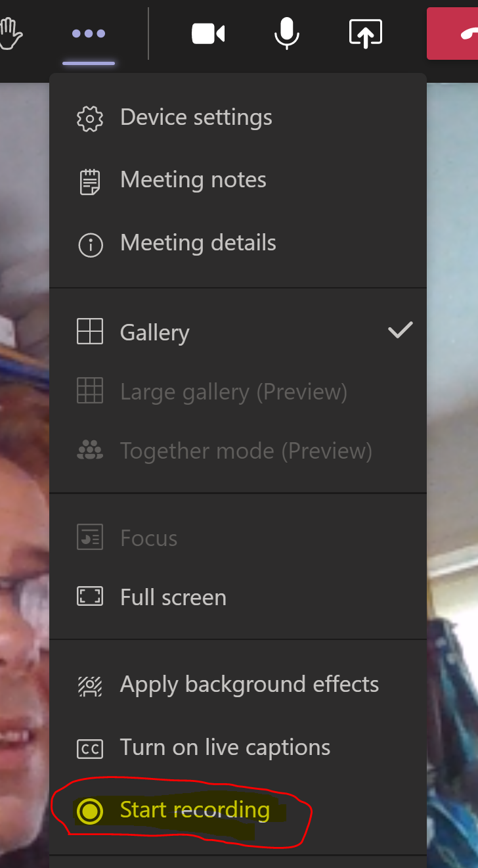478x868 pixels.
Task: Click the Gallery grid icon
Action: pos(90,331)
